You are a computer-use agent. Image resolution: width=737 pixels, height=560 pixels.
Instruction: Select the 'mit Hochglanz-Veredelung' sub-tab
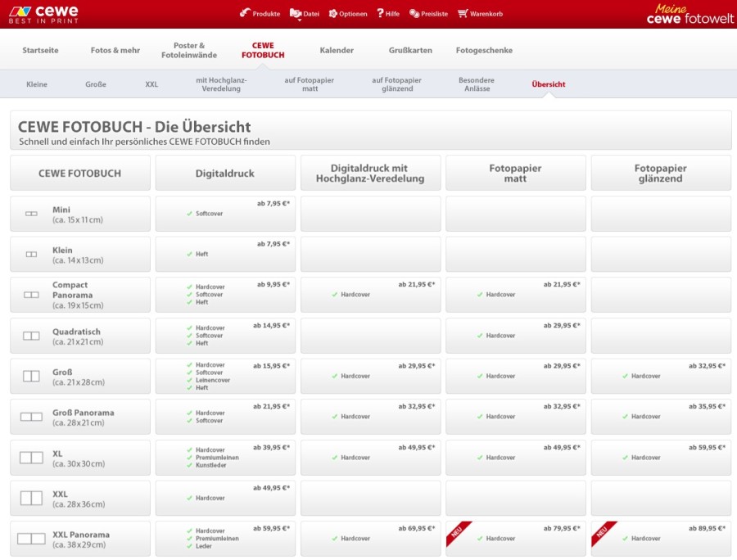tap(221, 84)
